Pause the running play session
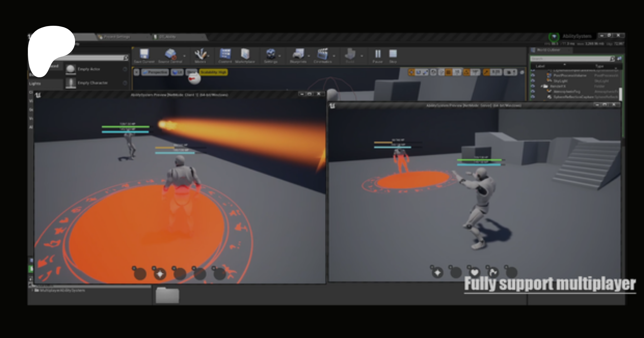The width and height of the screenshot is (644, 338). (x=377, y=55)
